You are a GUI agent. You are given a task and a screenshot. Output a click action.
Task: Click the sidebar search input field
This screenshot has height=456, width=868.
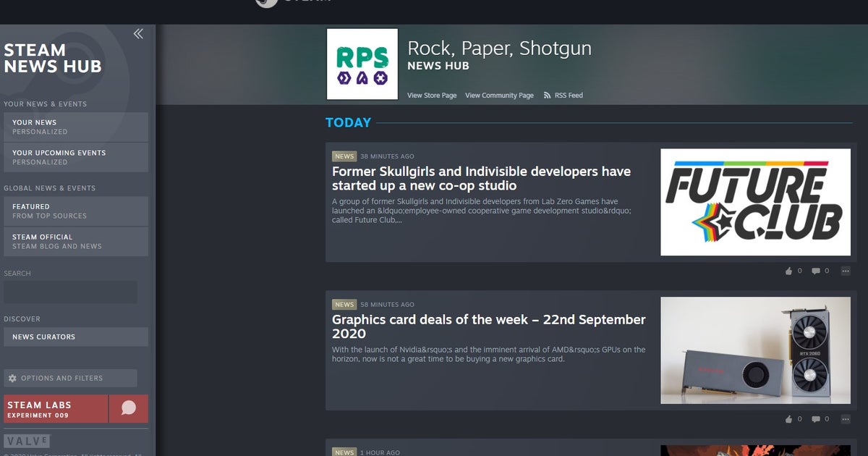click(x=70, y=292)
